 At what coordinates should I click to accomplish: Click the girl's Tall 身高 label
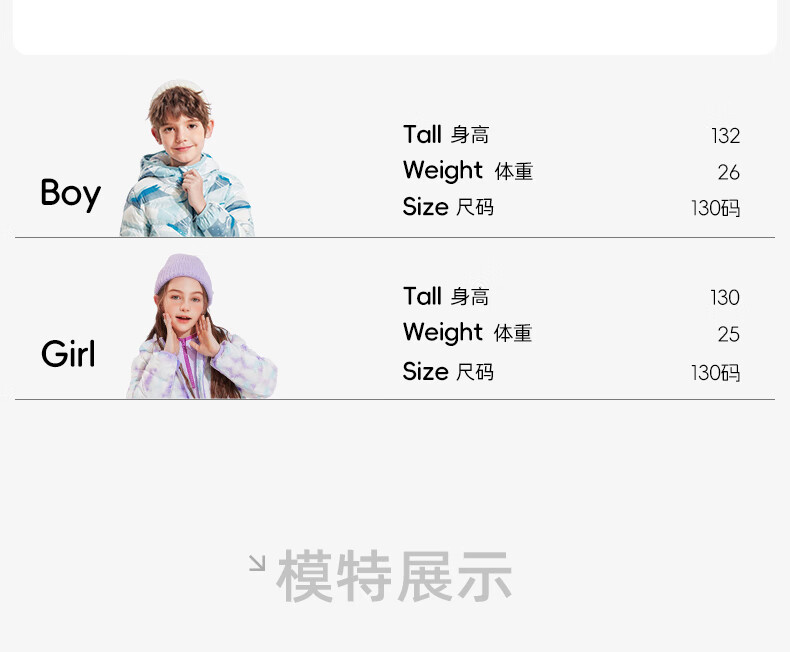(x=446, y=297)
